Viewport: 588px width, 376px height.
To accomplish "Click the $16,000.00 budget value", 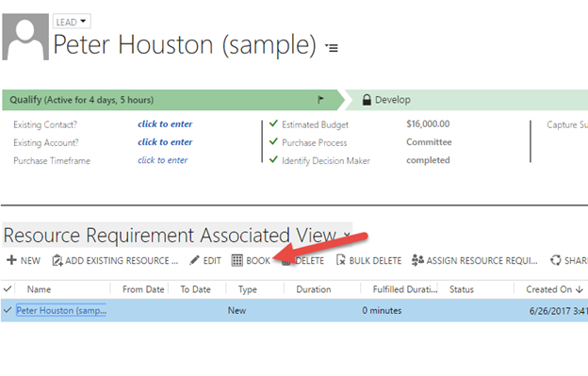I will coord(428,124).
